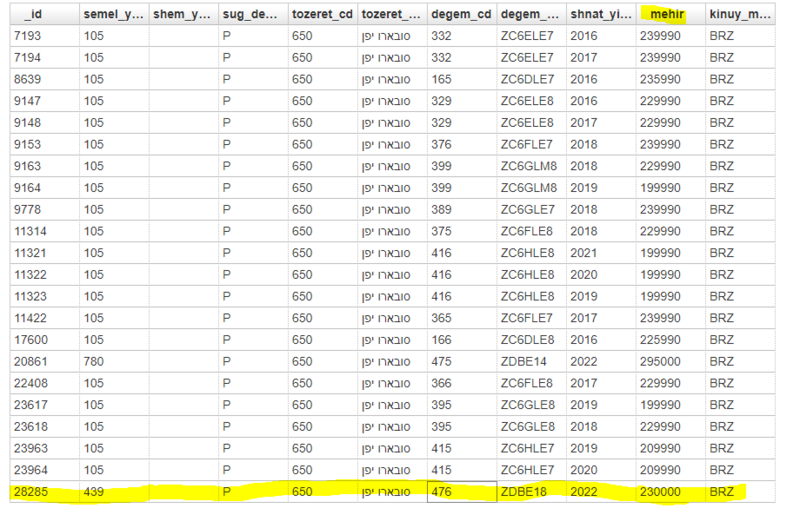Select the cell with id 7194
Image resolution: width=800 pixels, height=528 pixels.
pos(44,58)
